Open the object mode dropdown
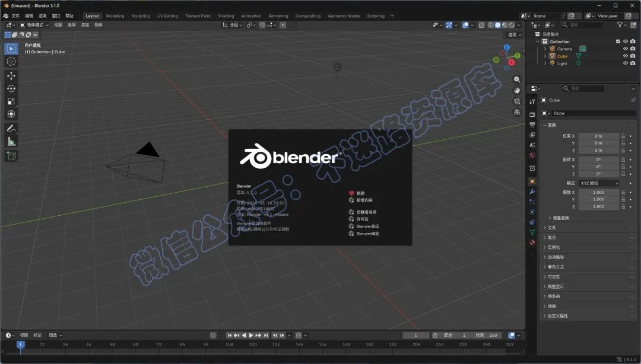641x364 pixels. [x=34, y=25]
